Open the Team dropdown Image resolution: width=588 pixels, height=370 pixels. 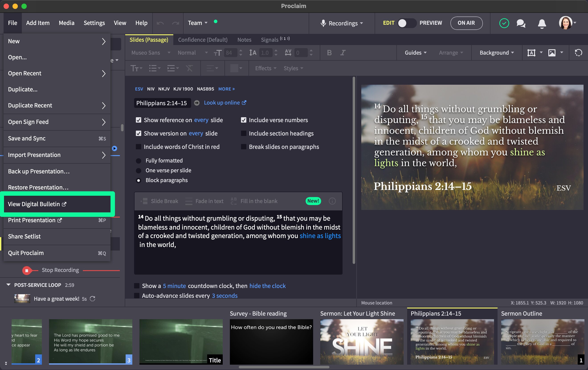point(198,23)
